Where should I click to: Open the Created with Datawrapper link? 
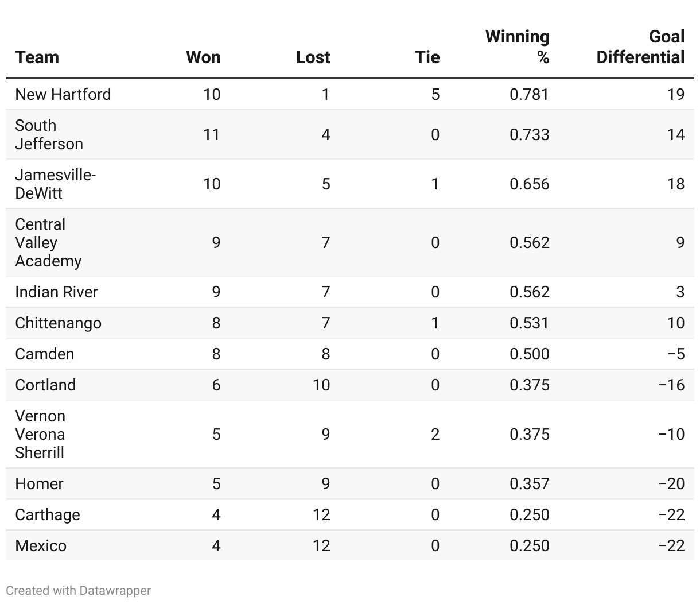tap(79, 590)
